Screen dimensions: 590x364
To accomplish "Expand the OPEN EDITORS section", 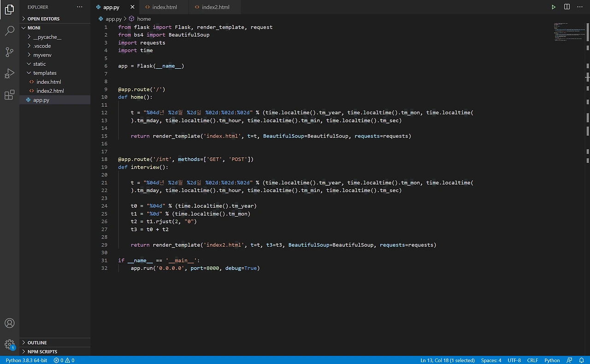I will [55, 19].
